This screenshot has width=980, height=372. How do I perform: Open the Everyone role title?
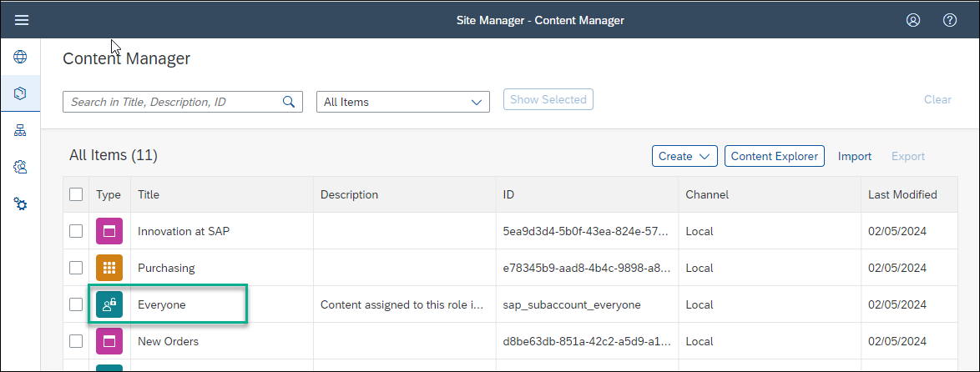click(x=162, y=304)
